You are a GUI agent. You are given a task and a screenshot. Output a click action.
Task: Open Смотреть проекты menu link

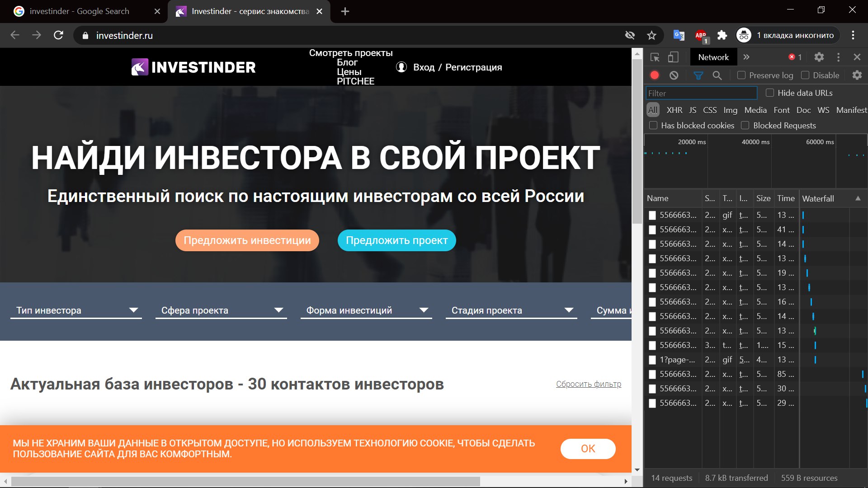click(x=351, y=53)
